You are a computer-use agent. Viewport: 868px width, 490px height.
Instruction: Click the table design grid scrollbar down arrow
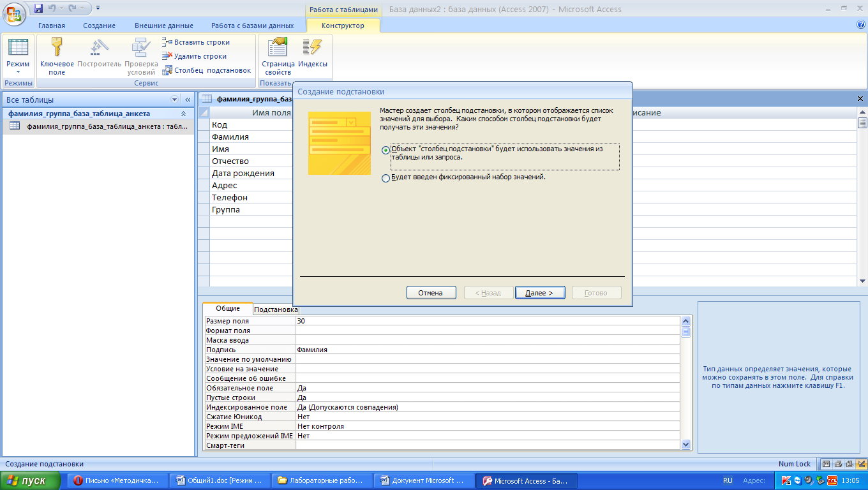click(862, 281)
